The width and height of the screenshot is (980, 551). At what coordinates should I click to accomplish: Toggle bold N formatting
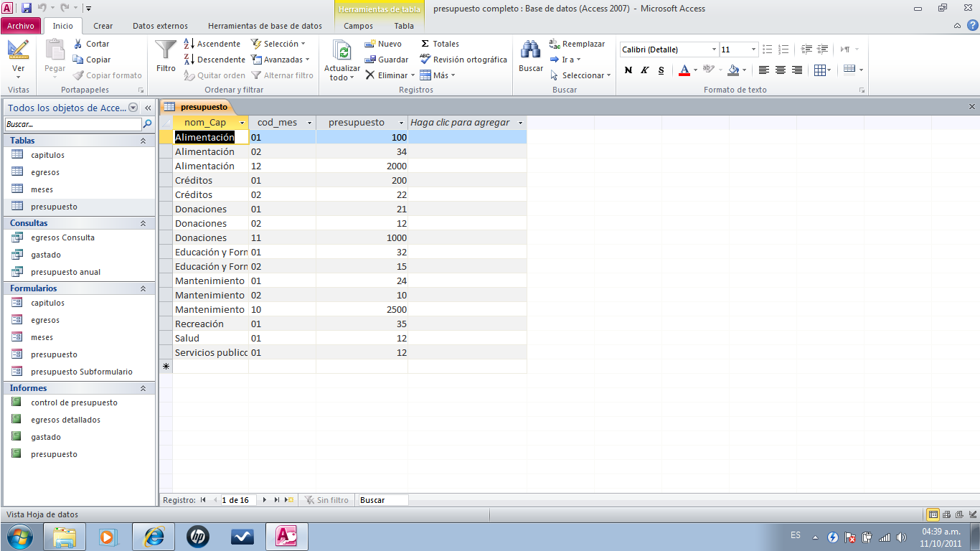(628, 70)
